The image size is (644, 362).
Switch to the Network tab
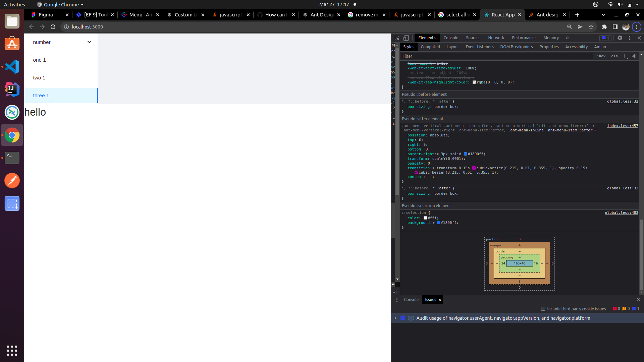coord(496,38)
